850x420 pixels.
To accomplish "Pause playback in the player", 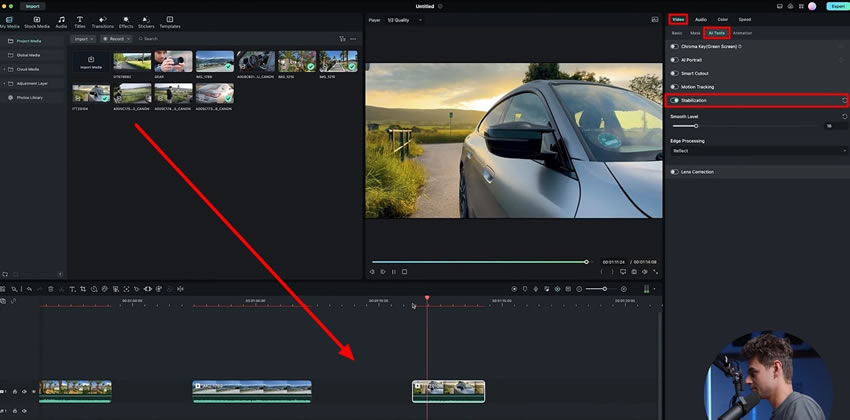I will 394,272.
